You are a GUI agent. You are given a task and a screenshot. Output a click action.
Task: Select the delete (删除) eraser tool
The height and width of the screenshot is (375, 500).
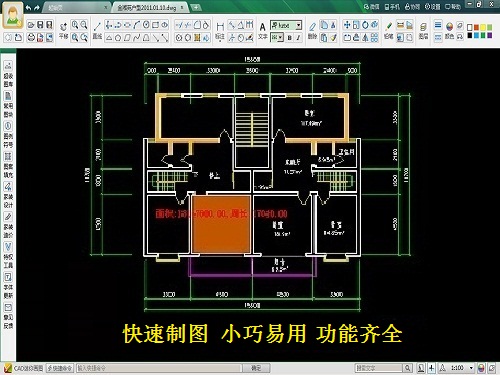312,30
